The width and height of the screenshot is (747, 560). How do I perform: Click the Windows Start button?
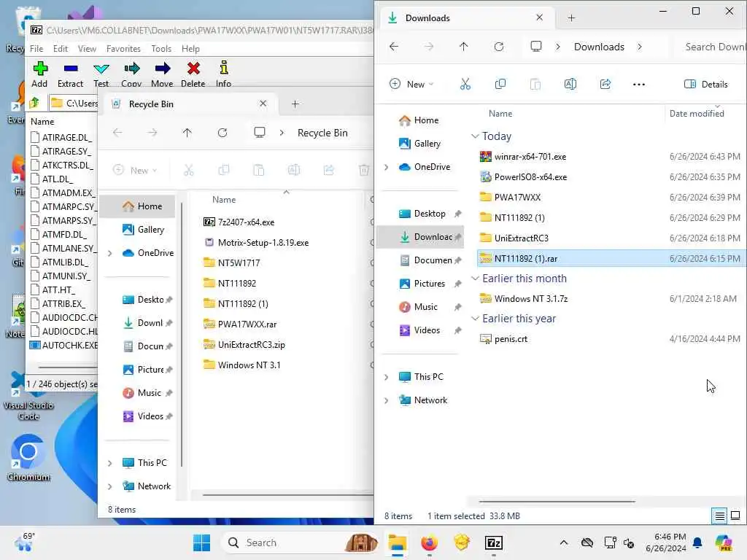(201, 542)
